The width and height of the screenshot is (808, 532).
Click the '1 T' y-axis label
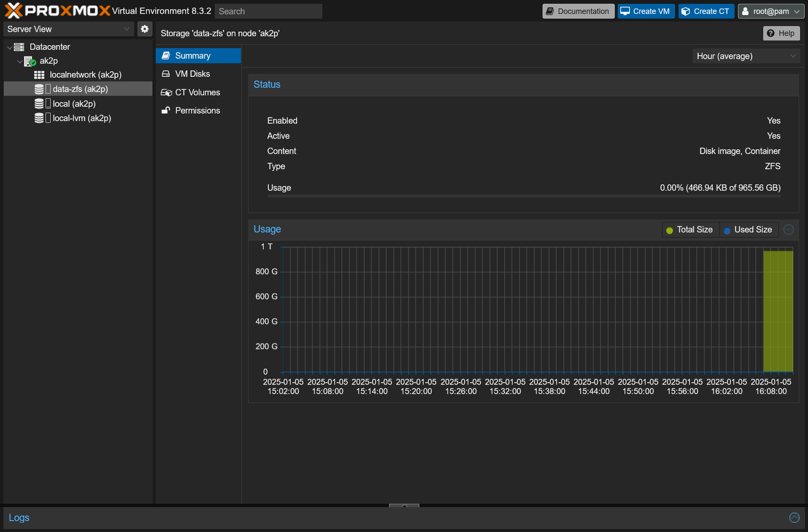(267, 247)
